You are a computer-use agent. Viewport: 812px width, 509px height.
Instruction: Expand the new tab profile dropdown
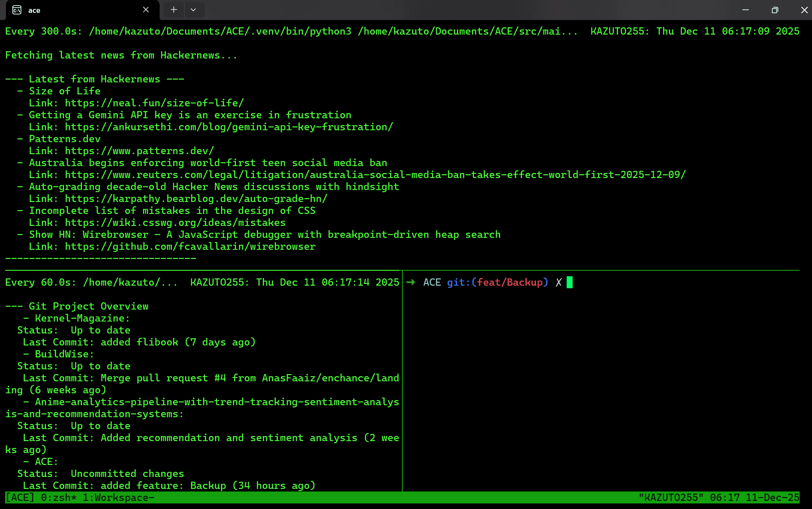tap(193, 10)
